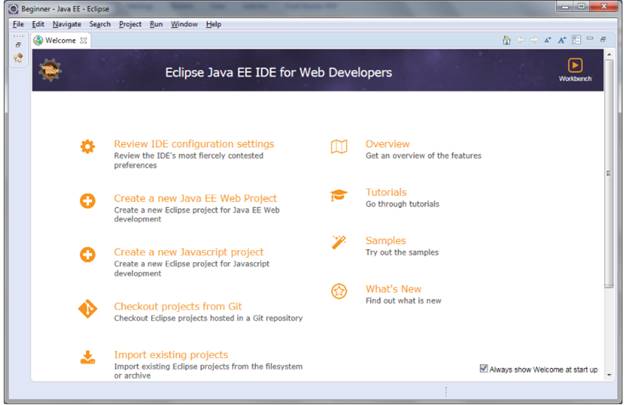
Task: Click the scrollbar up arrow
Action: 609,53
